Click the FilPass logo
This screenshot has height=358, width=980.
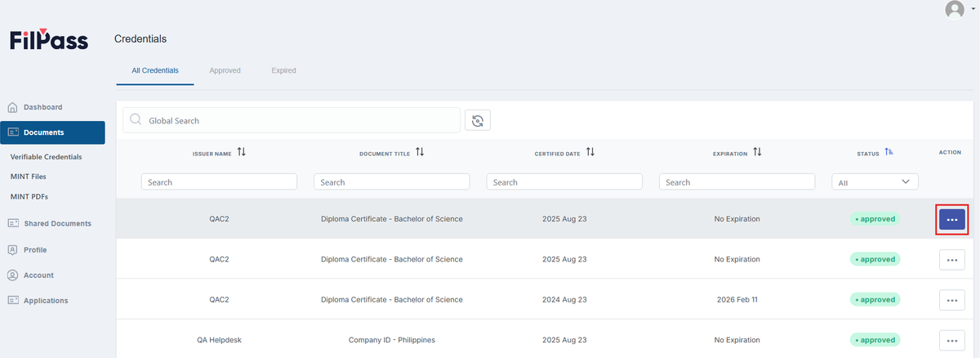[x=49, y=40]
